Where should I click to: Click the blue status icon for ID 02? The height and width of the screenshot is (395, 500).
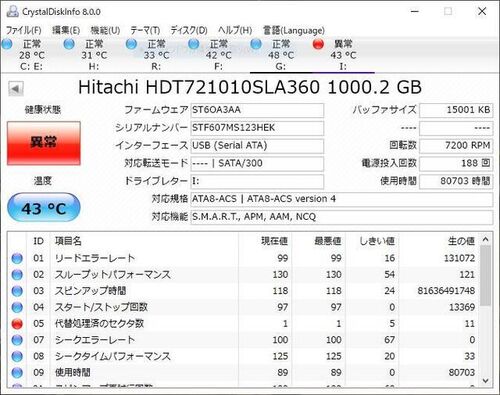point(17,275)
